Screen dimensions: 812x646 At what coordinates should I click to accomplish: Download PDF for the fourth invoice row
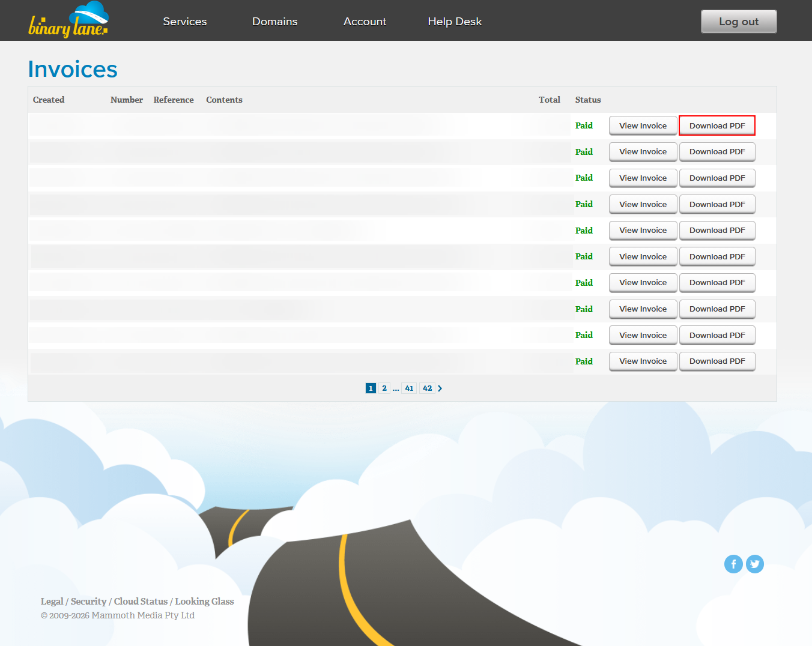[x=717, y=205]
